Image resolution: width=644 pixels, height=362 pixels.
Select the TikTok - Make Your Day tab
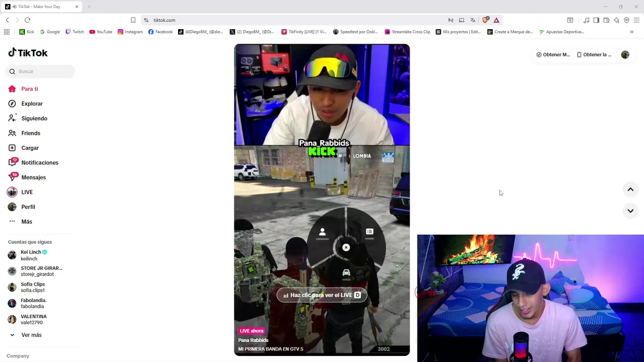[x=42, y=7]
